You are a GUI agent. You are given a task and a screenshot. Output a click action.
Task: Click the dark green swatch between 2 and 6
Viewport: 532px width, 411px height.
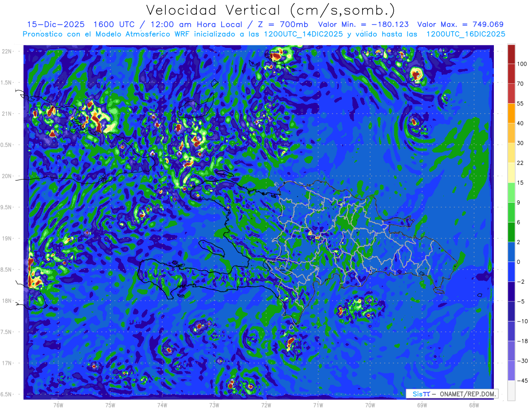[511, 232]
